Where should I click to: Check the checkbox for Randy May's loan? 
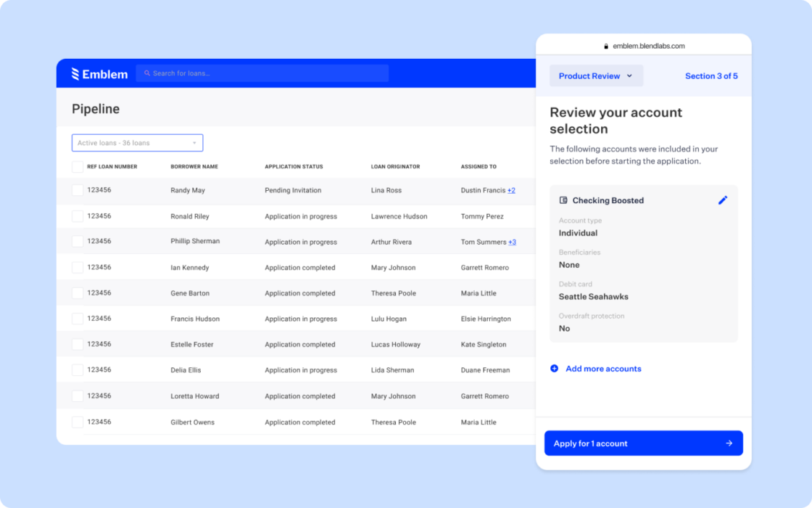77,190
